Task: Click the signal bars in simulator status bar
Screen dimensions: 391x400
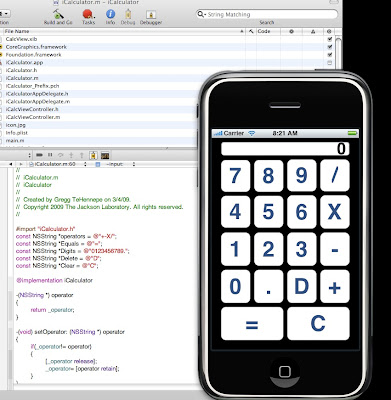Action: point(218,134)
